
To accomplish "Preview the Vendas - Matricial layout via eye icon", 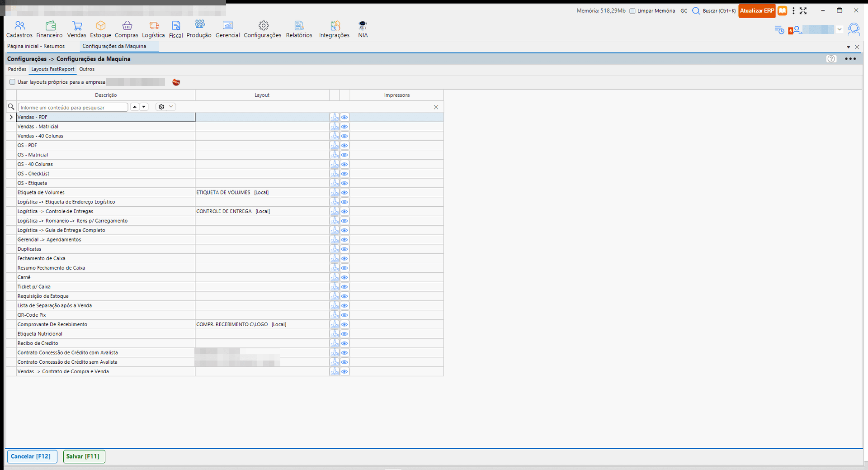I will click(344, 127).
